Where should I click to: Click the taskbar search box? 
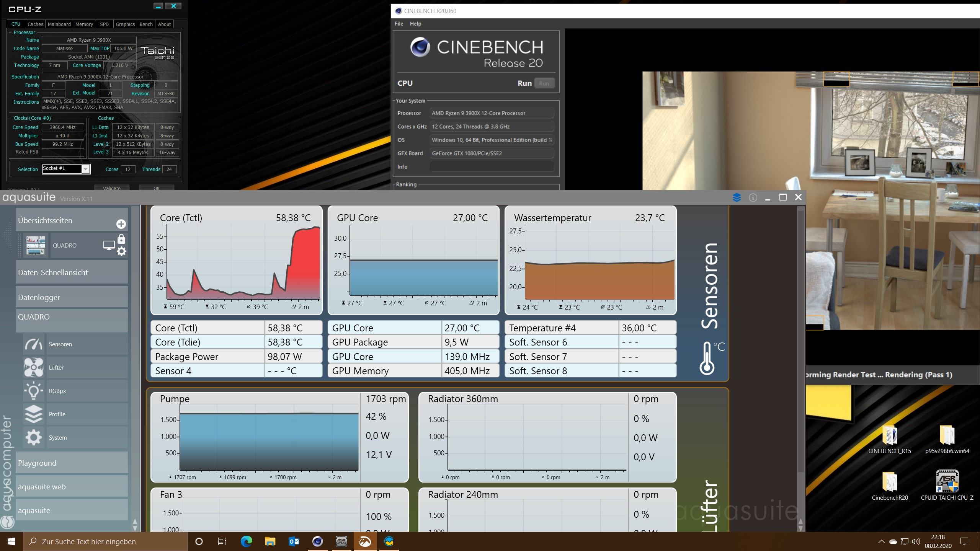105,541
